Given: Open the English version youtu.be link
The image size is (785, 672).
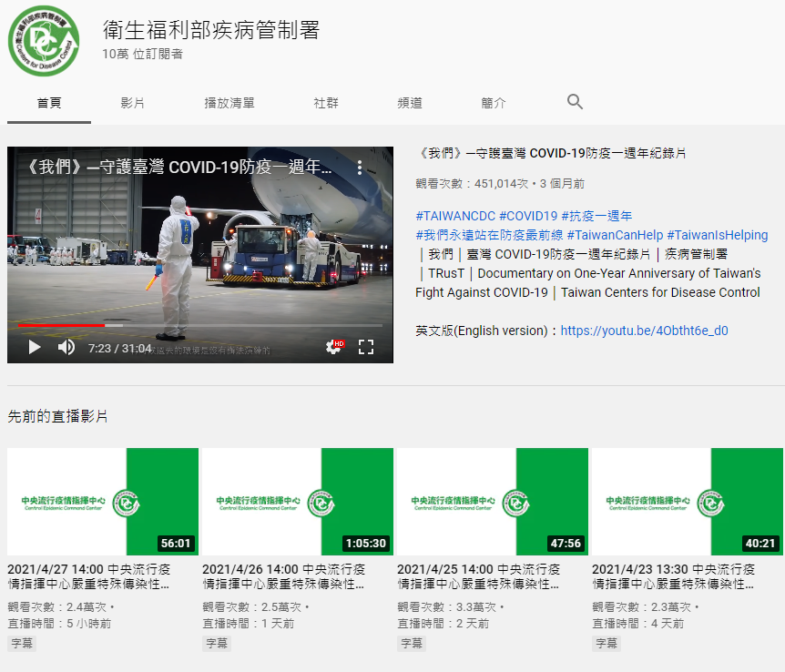Looking at the screenshot, I should [x=645, y=331].
